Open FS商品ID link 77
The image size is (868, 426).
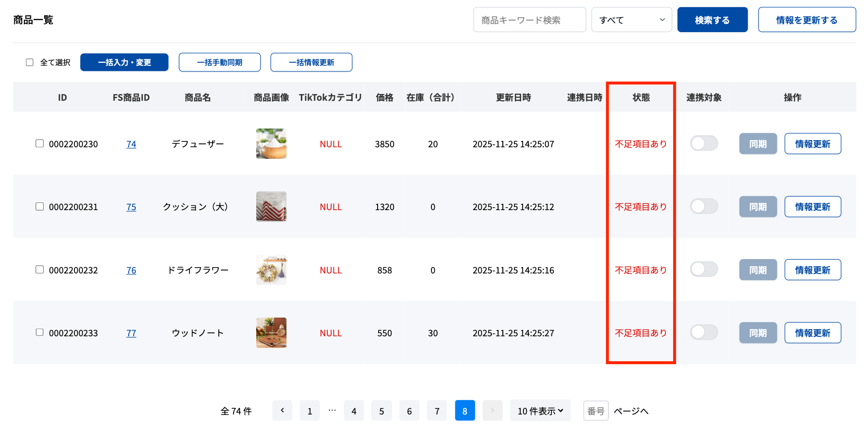[x=131, y=333]
